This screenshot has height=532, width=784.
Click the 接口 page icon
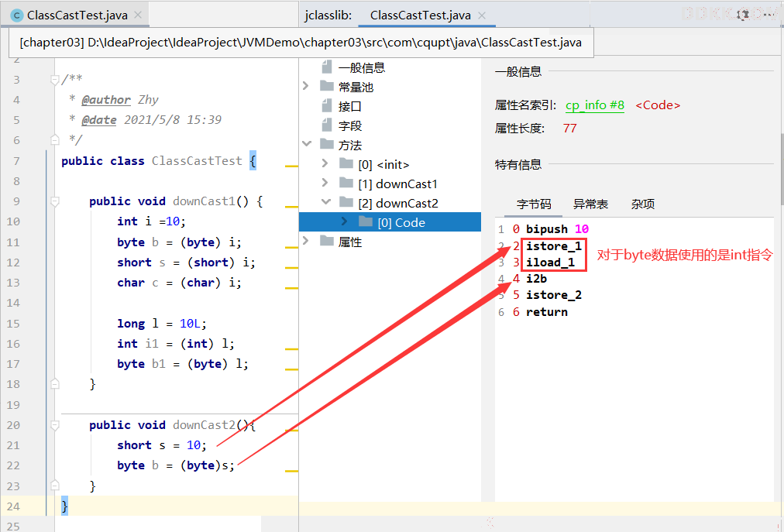click(327, 105)
